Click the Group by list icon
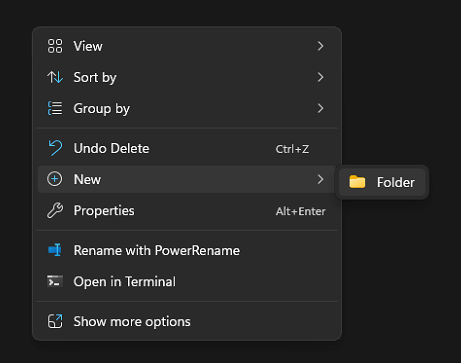 pos(55,108)
